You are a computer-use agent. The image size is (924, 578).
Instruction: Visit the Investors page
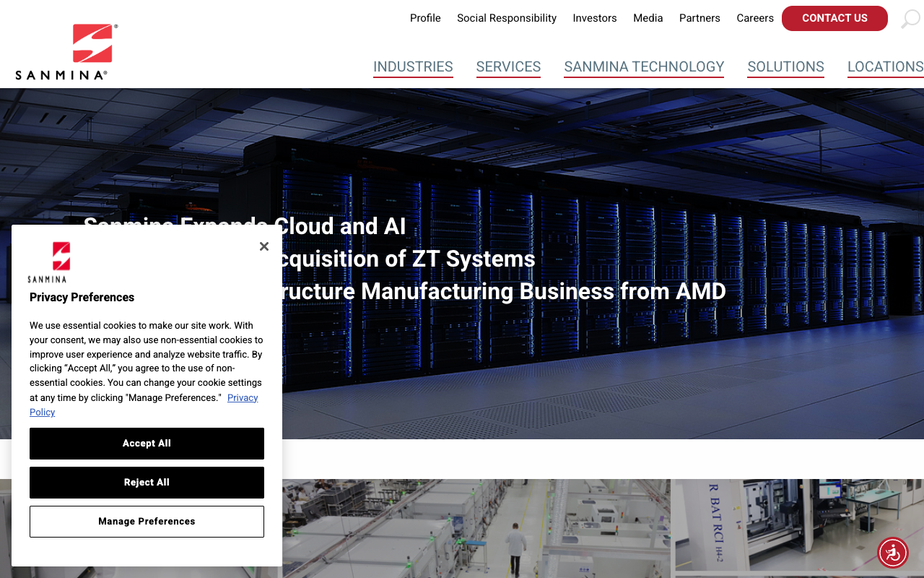coord(595,18)
